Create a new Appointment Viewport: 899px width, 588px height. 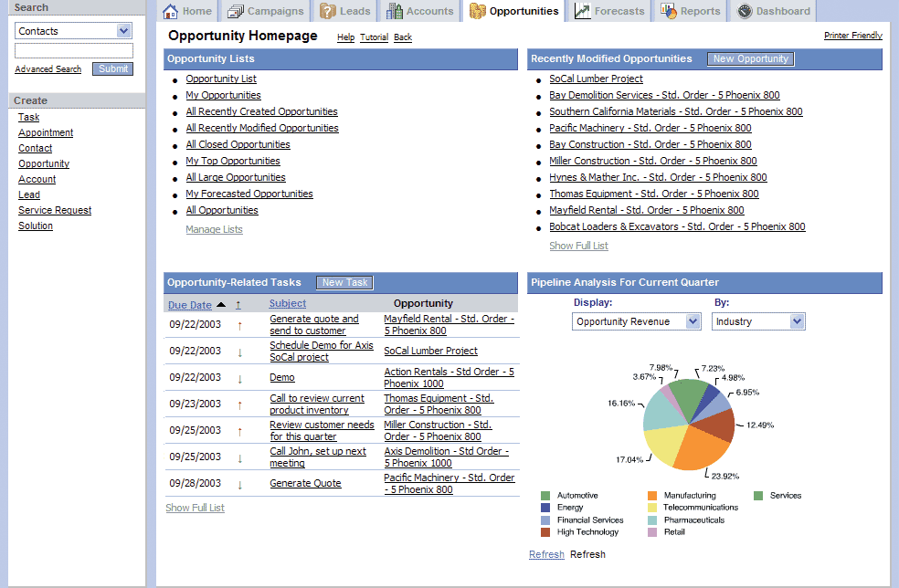click(x=46, y=132)
